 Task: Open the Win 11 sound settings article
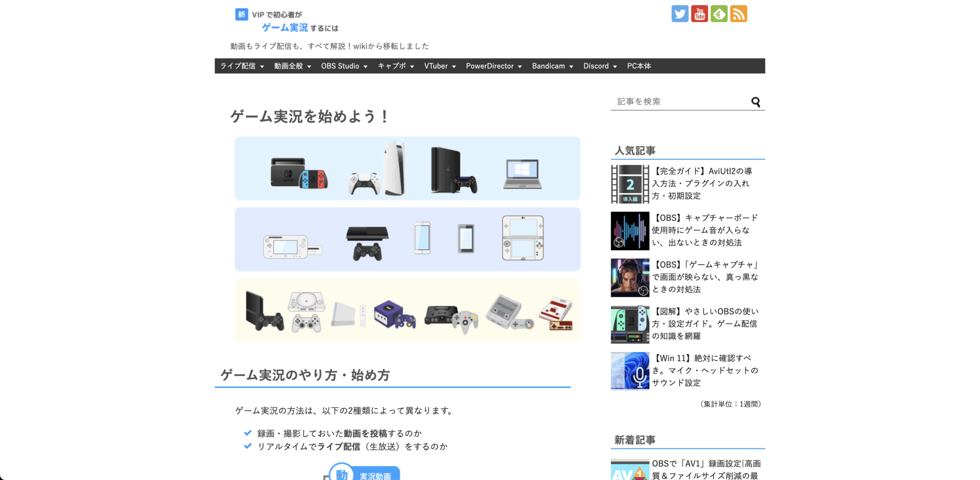coord(704,371)
